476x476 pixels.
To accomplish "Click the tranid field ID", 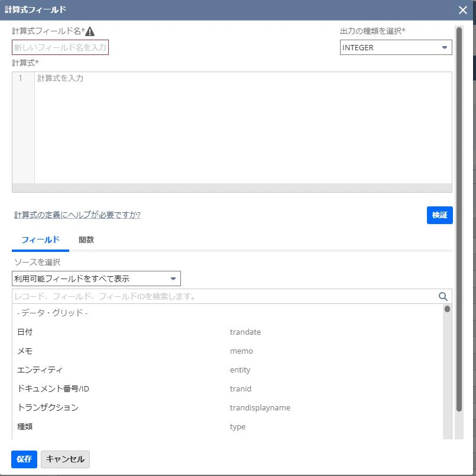I will [x=241, y=388].
